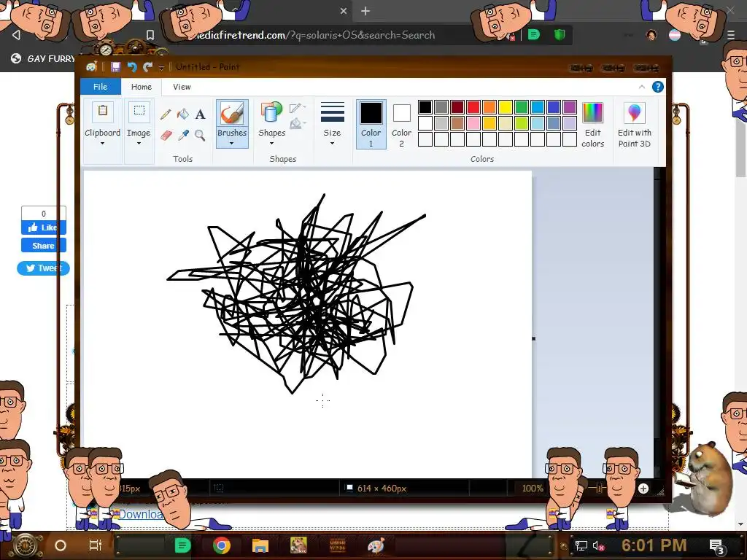The height and width of the screenshot is (560, 747).
Task: Click the browser bookmark icon
Action: point(150,35)
